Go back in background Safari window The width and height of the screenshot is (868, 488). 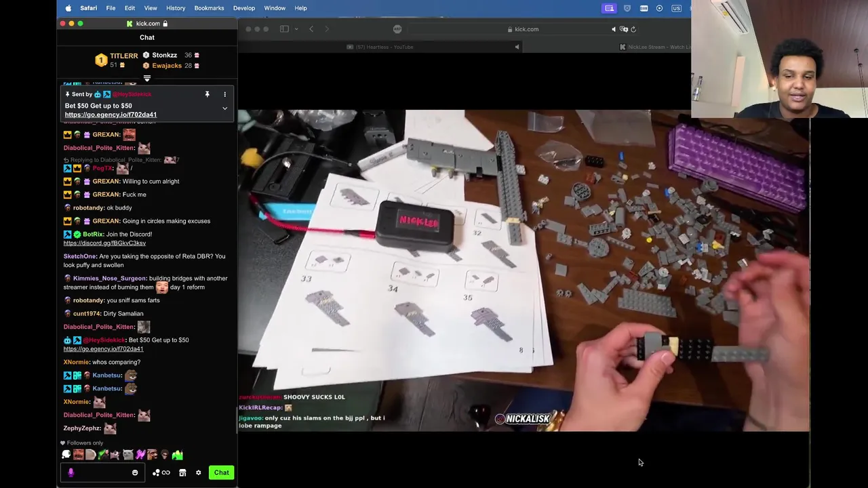[311, 29]
